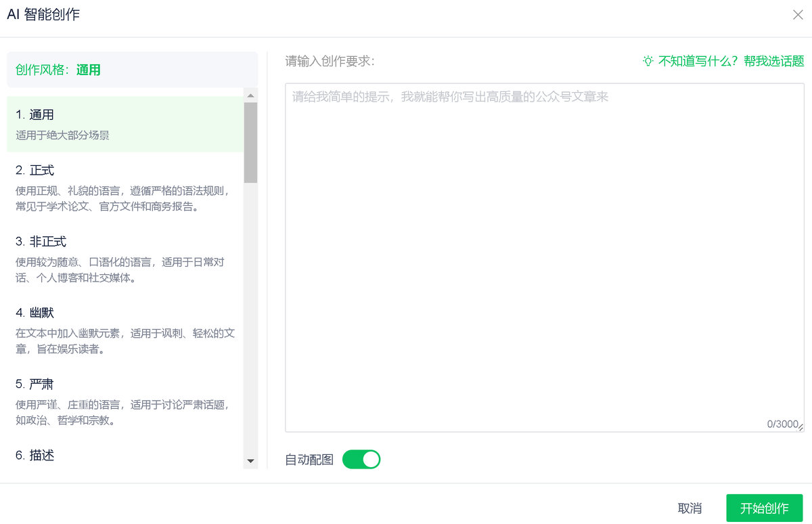Click the 0/3000 character counter
Viewport: 812px width, 524px height.
click(x=782, y=424)
